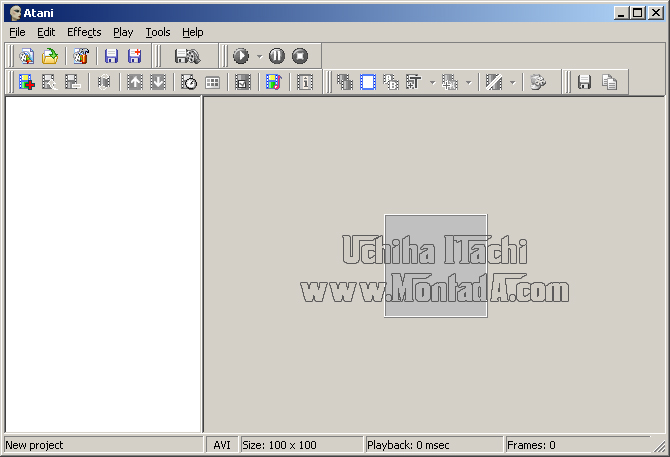The width and height of the screenshot is (670, 457).
Task: Click the Add frame icon with red plus
Action: coord(26,82)
